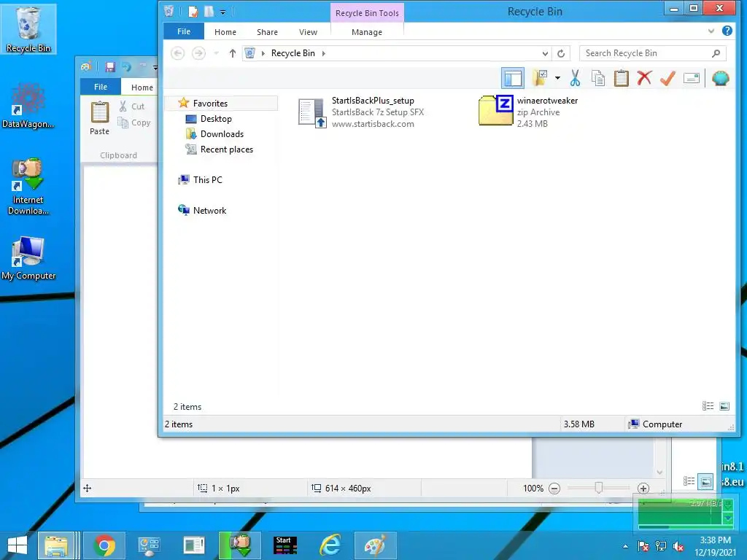
Task: Open the Customize Quick Access Toolbar dropdown
Action: [x=222, y=12]
